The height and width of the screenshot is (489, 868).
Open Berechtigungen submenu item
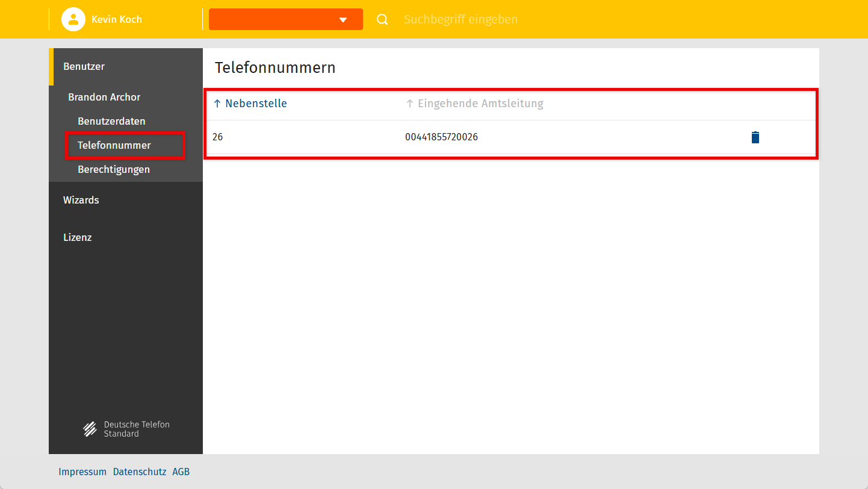[114, 169]
